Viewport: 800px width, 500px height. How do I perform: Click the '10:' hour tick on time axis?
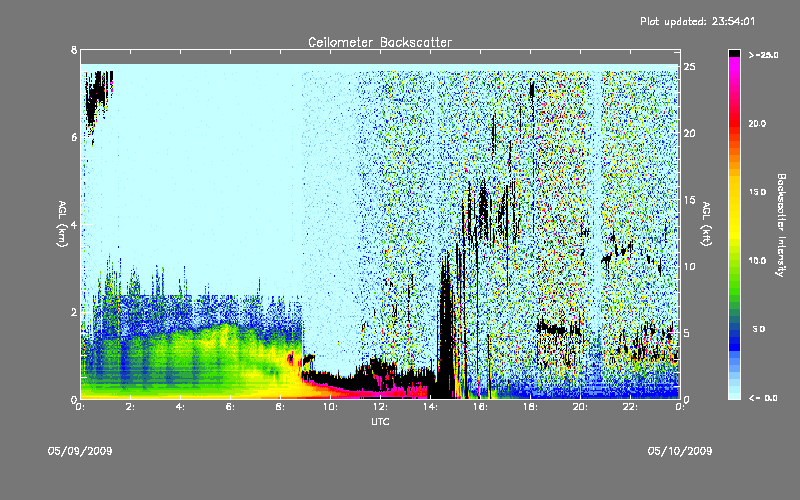pos(330,407)
